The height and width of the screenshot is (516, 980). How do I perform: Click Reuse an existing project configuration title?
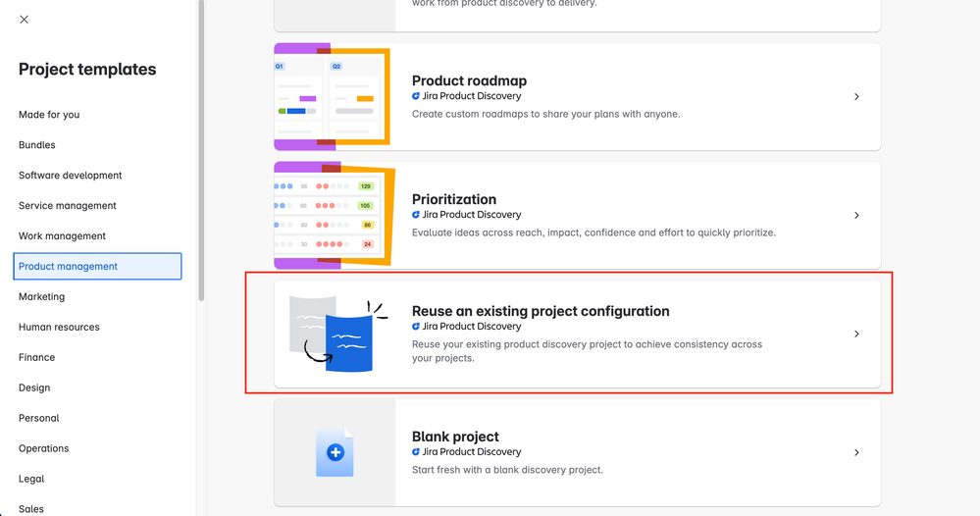click(541, 311)
